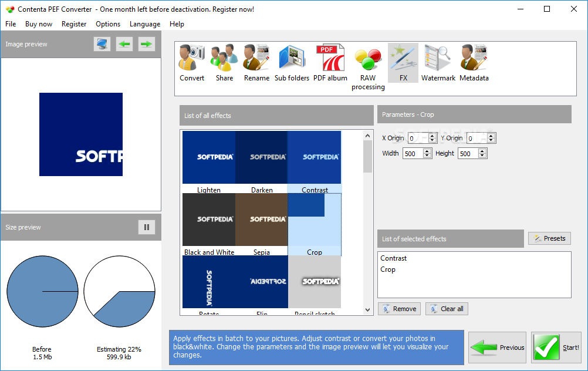The height and width of the screenshot is (371, 588).
Task: Open the Help menu
Action: point(177,24)
